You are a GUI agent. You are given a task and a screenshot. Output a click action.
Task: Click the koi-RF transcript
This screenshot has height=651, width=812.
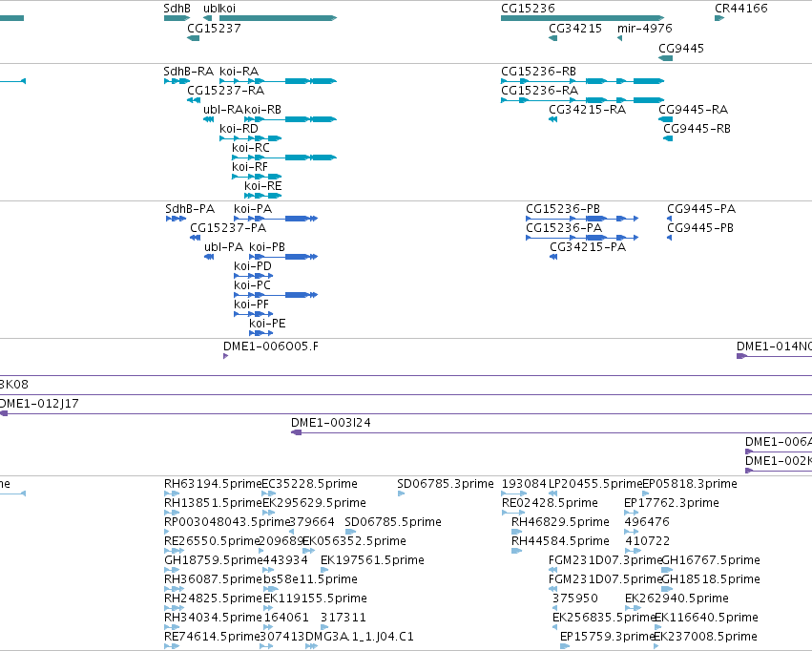[x=257, y=177]
